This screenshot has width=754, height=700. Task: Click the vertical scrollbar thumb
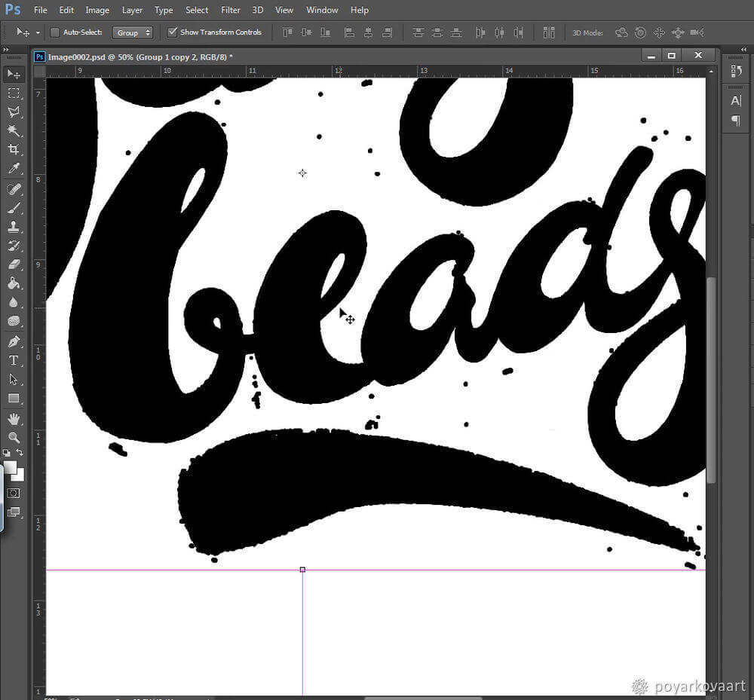point(711,380)
